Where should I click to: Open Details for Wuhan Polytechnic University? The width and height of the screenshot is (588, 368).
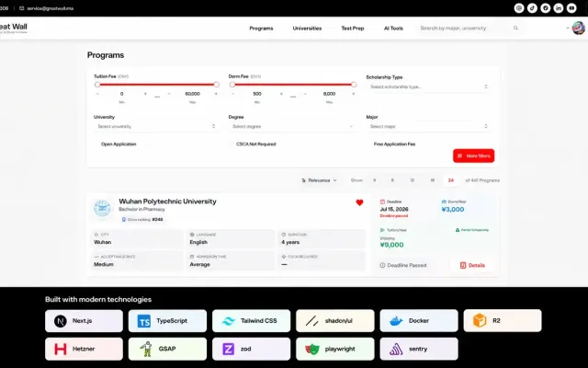(x=472, y=265)
